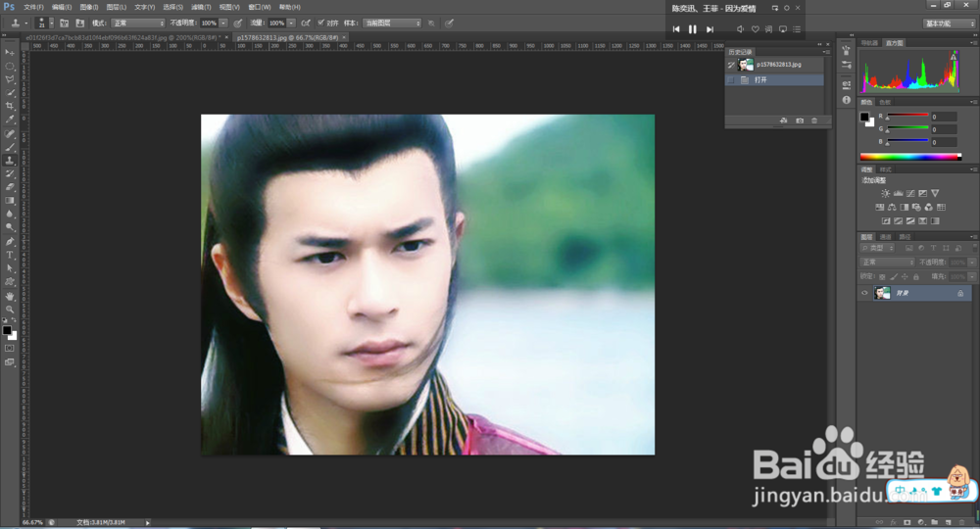The height and width of the screenshot is (529, 980).
Task: Switch to the 通道 channels tab
Action: tap(886, 237)
